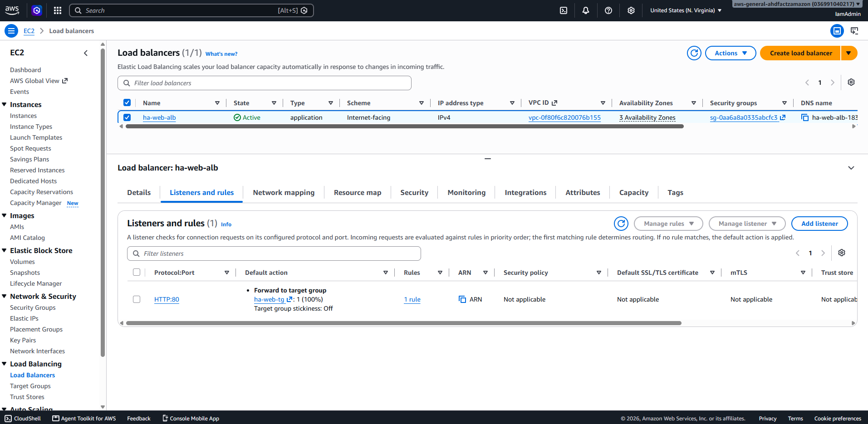This screenshot has height=424, width=868.
Task: Open the settings gear in top bar
Action: coord(631,10)
